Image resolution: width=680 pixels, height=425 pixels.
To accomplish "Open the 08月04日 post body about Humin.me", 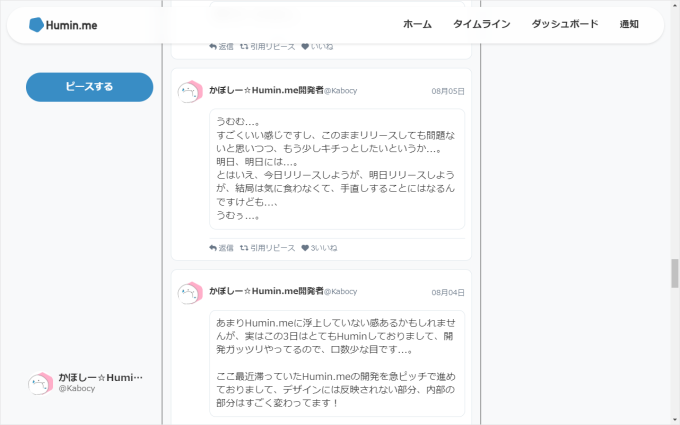I will [x=337, y=363].
